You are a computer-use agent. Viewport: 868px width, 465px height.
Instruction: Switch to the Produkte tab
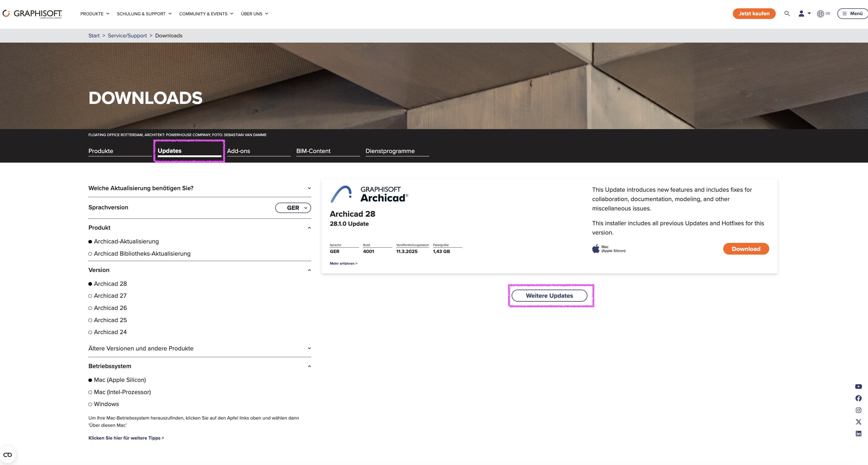coord(120,151)
